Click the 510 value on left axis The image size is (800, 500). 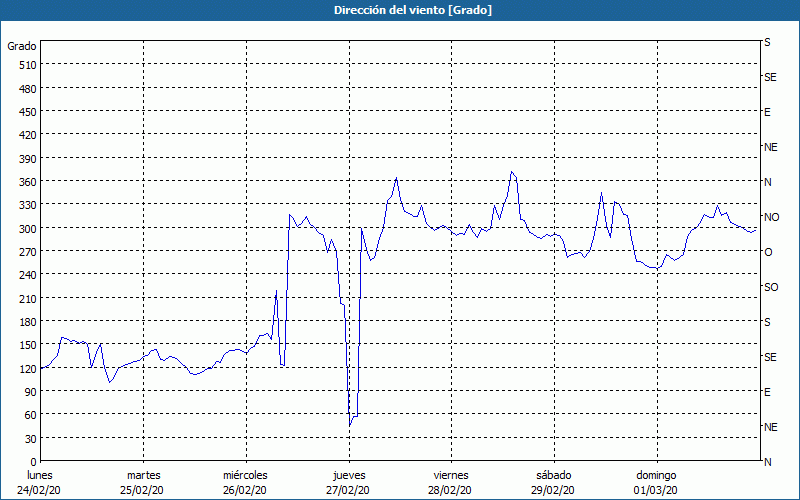pyautogui.click(x=28, y=65)
